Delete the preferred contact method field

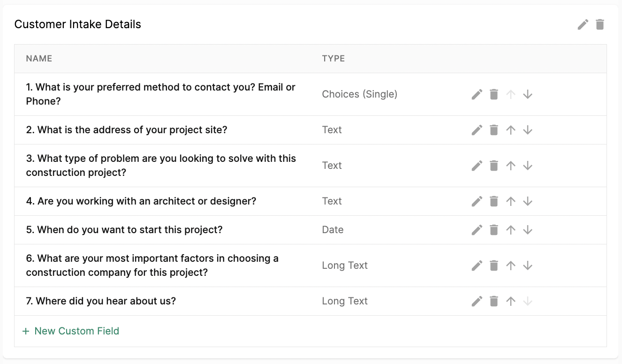[494, 94]
